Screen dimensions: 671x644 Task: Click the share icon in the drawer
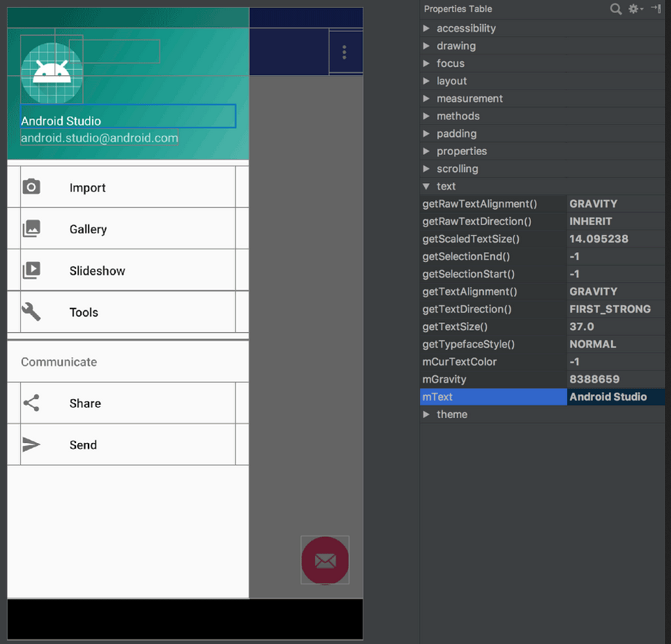click(31, 403)
